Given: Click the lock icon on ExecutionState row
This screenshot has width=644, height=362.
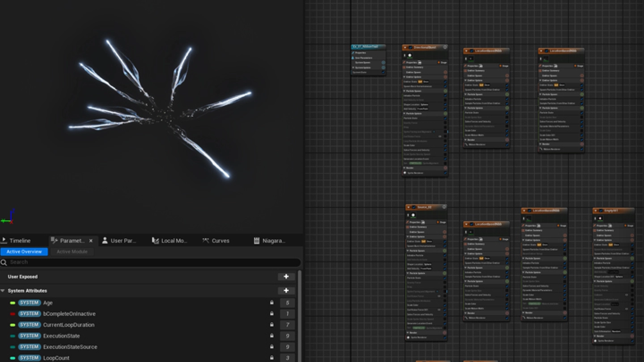Looking at the screenshot, I should pos(271,336).
